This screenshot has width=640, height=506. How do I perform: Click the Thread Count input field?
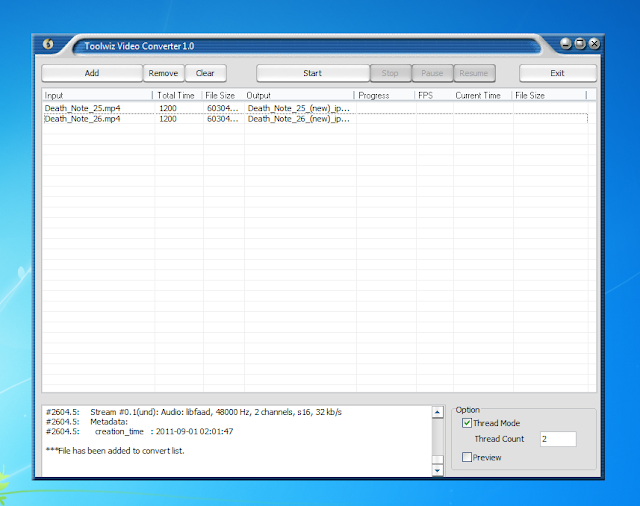pyautogui.click(x=558, y=439)
